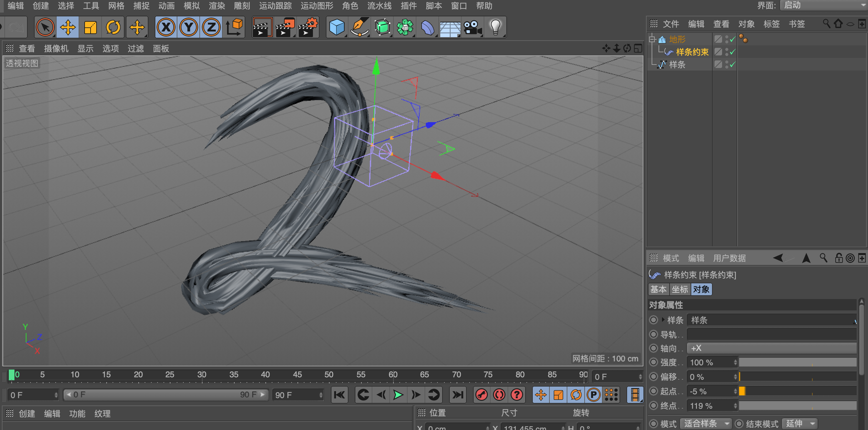Open the 结束模式 dropdown showing 延伸
868x430 pixels.
point(800,424)
